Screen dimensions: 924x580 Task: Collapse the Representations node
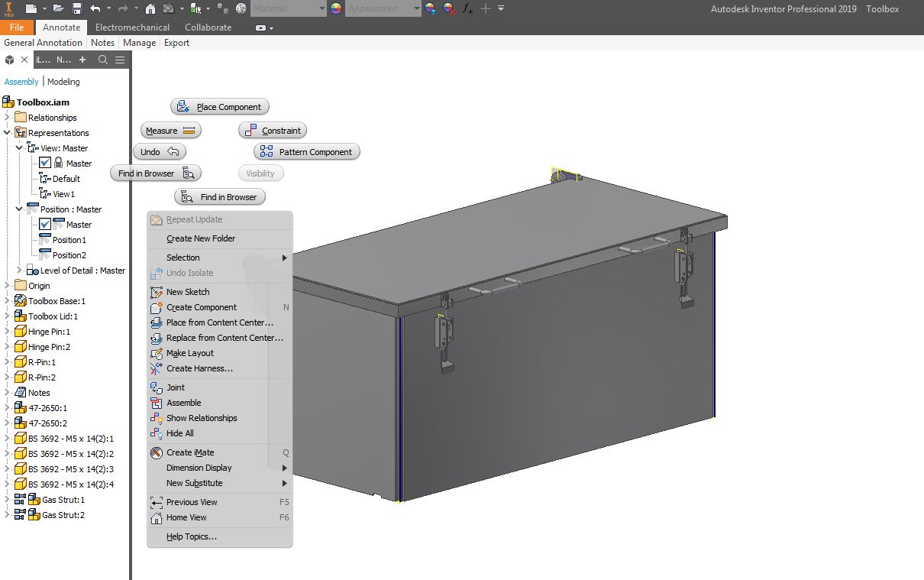point(8,132)
